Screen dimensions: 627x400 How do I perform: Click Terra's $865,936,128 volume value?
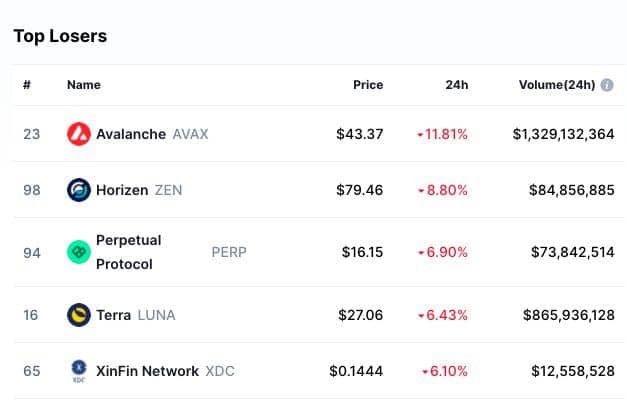coord(569,315)
